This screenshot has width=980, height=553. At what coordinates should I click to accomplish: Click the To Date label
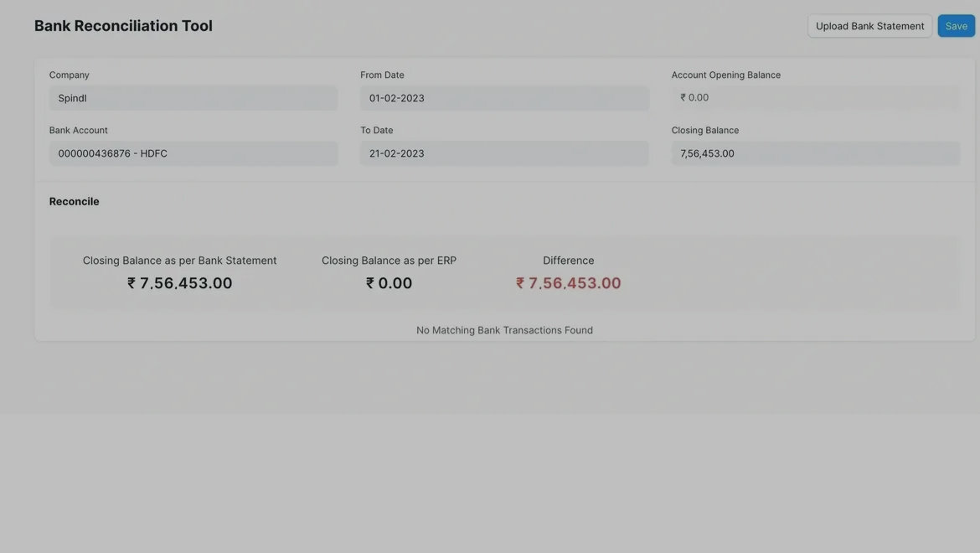tap(377, 130)
